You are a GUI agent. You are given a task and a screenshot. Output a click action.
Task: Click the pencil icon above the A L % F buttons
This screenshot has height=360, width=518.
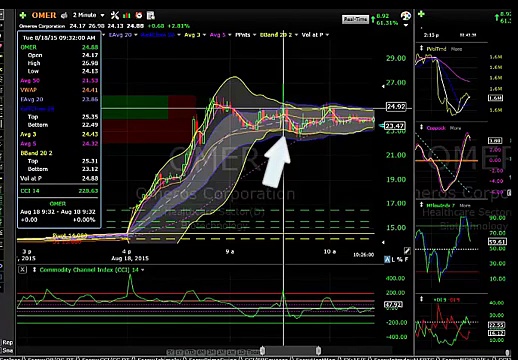tap(407, 250)
